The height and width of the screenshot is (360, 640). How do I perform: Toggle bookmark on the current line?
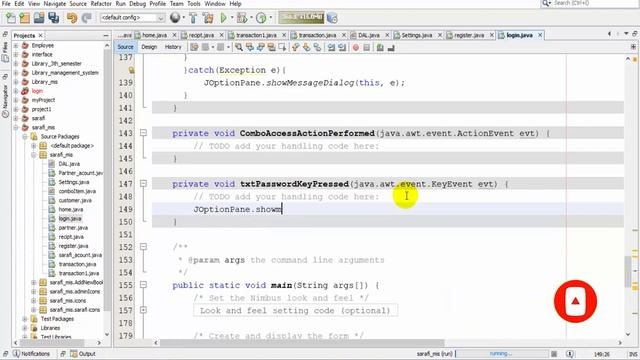tap(317, 47)
